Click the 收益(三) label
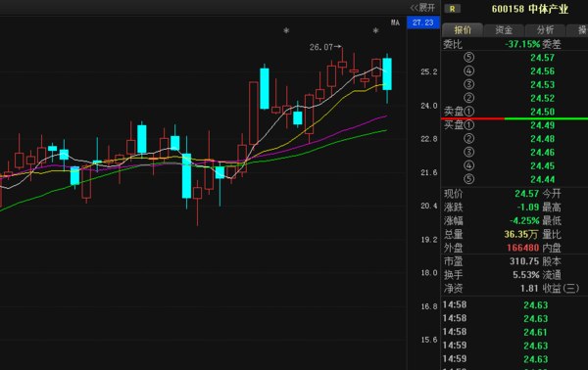The image size is (588, 370). [x=561, y=289]
